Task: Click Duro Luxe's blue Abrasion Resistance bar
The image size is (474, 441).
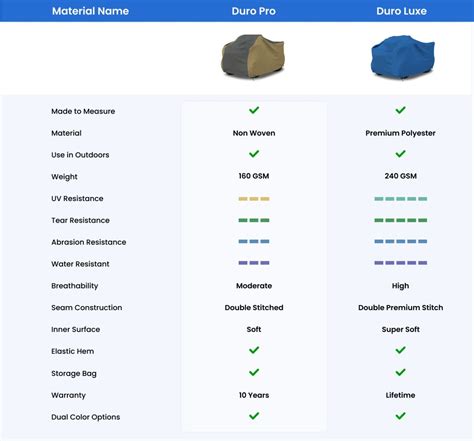Action: tap(401, 242)
